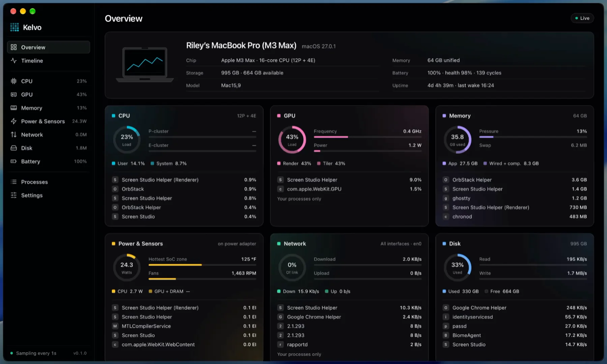
Task: Open the Timeline view
Action: 49,61
